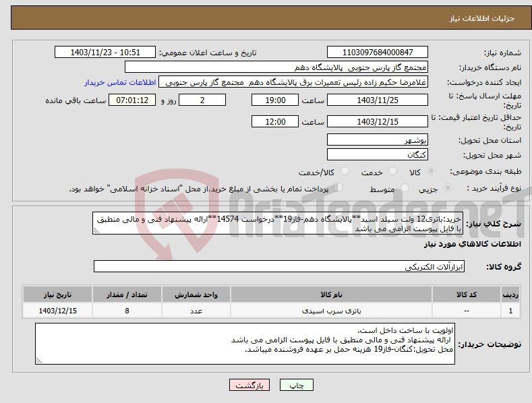Select the خدمت radio button
Image resolution: width=532 pixels, height=403 pixels.
click(392, 171)
